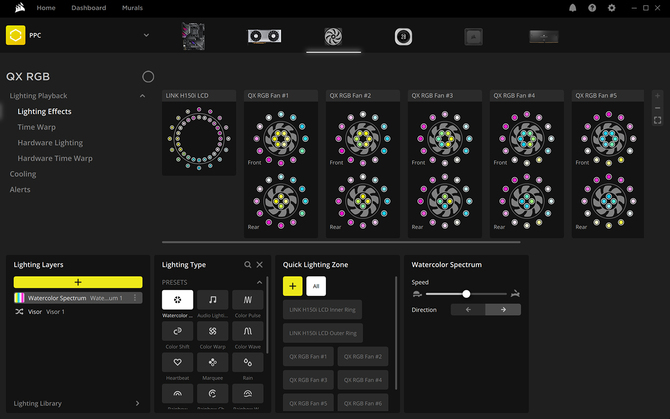The image size is (670, 419).
Task: Select the QX RGB fan device icon
Action: click(x=333, y=36)
